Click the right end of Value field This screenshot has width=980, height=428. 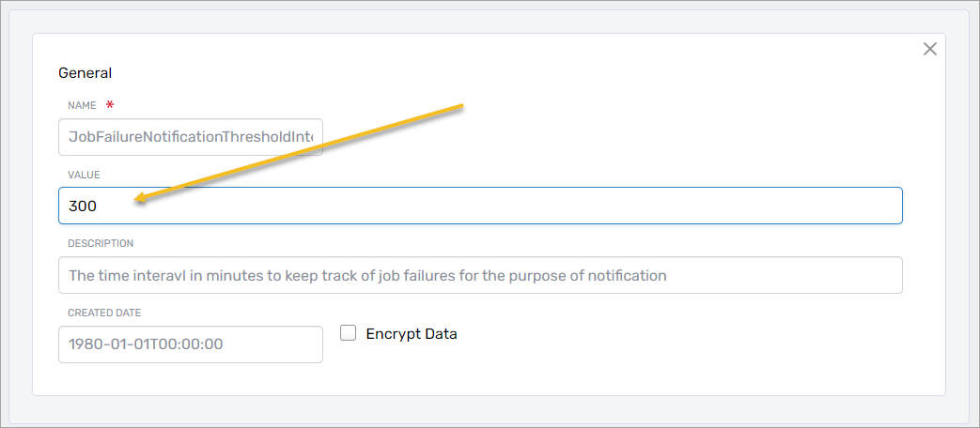883,206
